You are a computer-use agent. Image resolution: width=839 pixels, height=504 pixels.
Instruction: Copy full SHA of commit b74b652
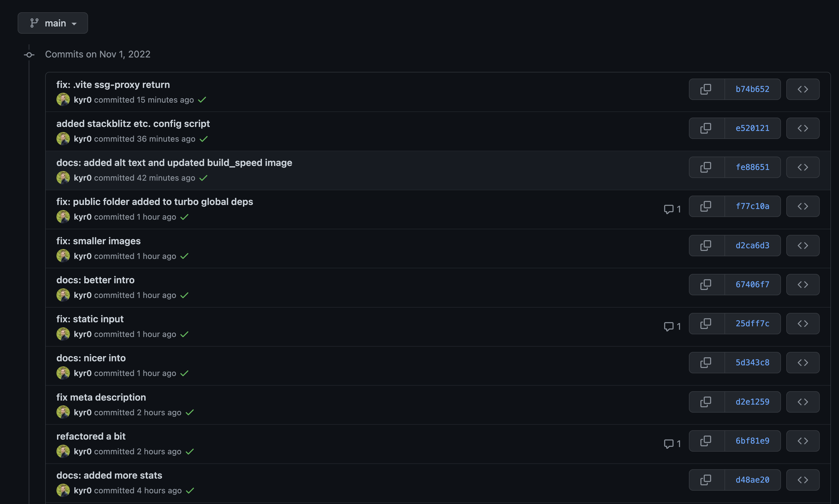click(x=705, y=89)
